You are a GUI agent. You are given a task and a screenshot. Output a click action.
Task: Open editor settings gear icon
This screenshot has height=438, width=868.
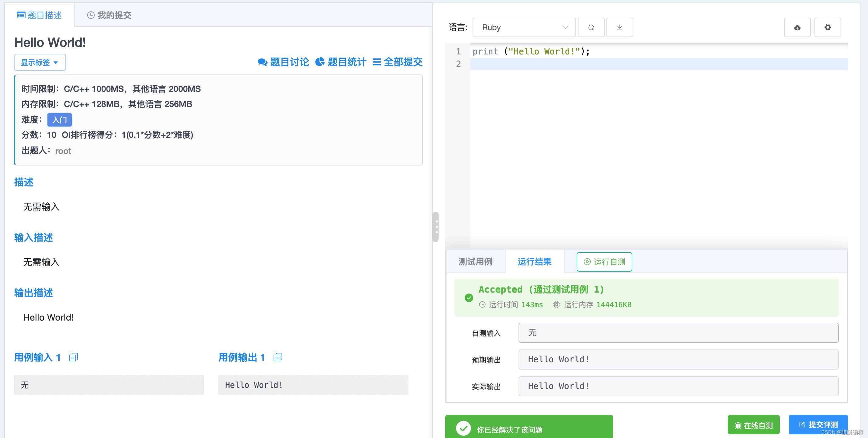[827, 27]
